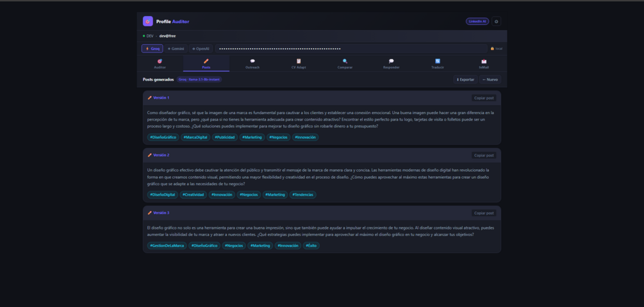Click the #Negocios tag in Versión 2
Viewport: 644px width, 307px height.
[x=249, y=195]
